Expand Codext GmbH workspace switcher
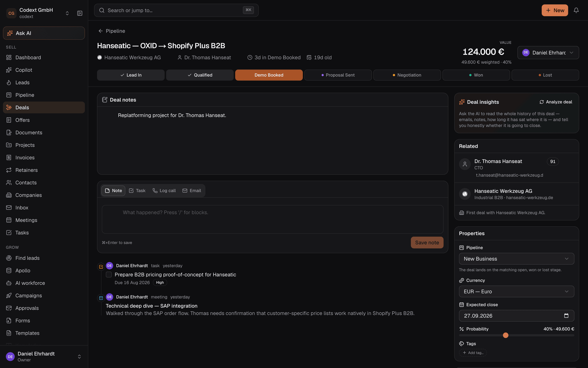This screenshot has width=588, height=368. (x=67, y=13)
